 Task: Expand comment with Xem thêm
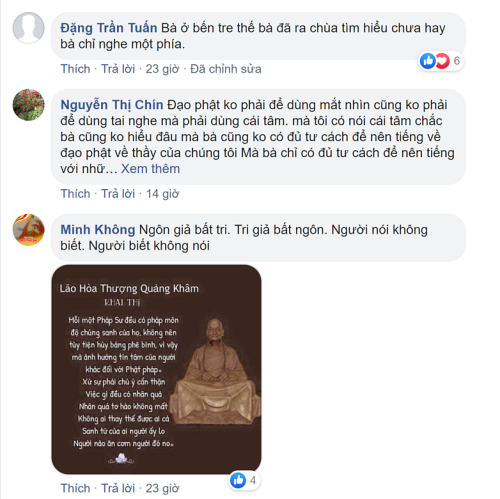click(x=150, y=169)
